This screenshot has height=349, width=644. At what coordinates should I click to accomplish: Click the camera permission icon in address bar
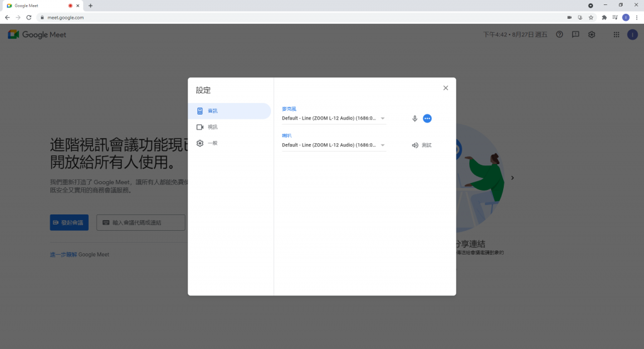[x=569, y=18]
